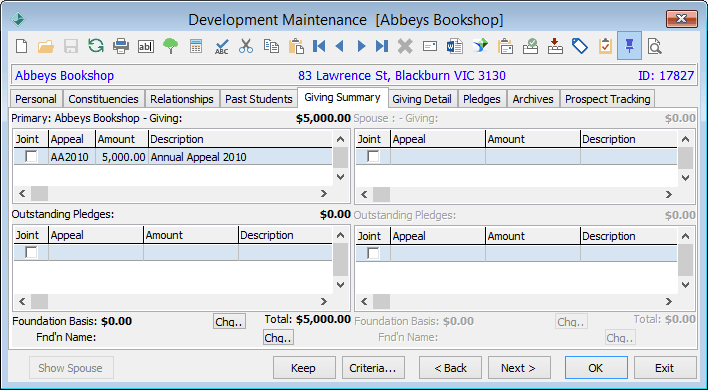The image size is (708, 390).
Task: Open the Word document icon
Action: (455, 46)
